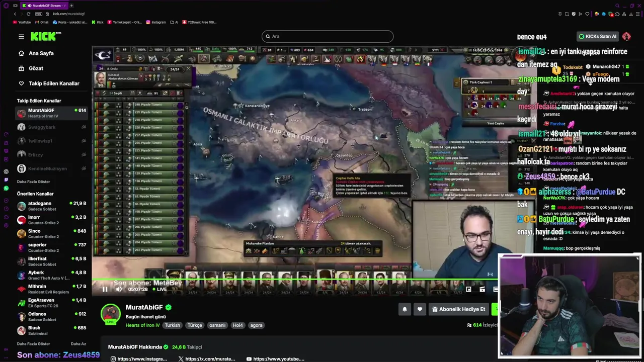Click the Türkçe tag
This screenshot has width=644, height=362.
[x=195, y=325]
